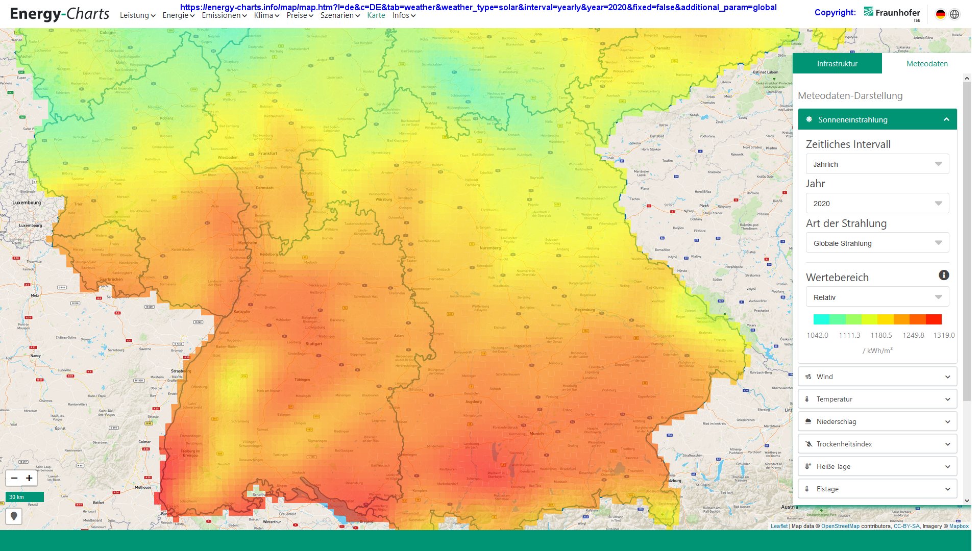Click the thermometer icon next to Temperatur
Screen dimensions: 980x551
[x=807, y=399]
